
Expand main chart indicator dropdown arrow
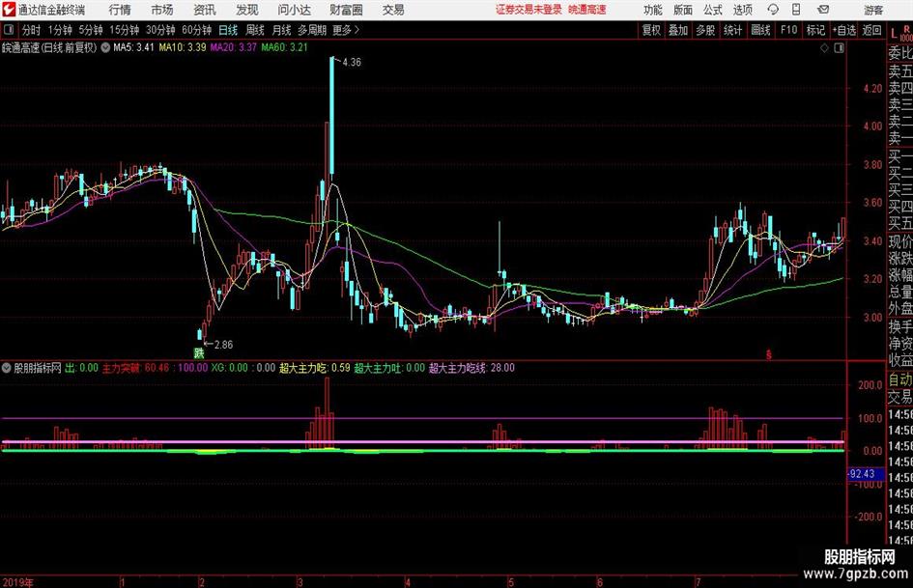tap(105, 47)
